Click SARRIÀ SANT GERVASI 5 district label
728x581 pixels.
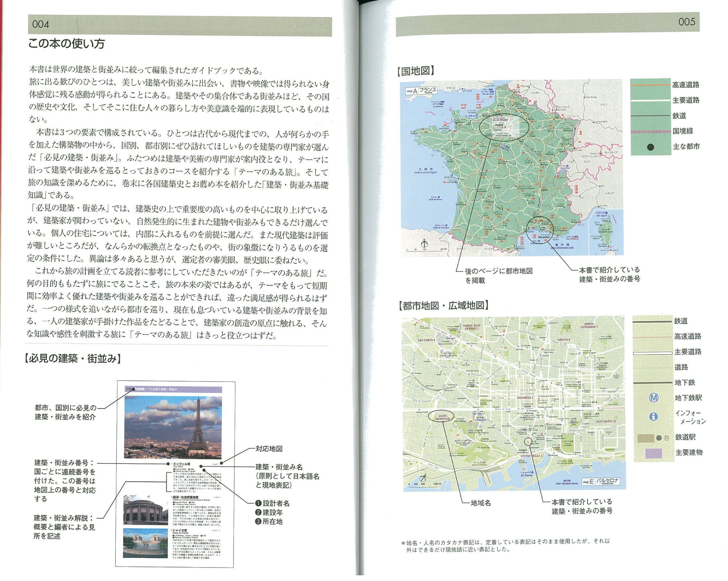[x=472, y=327]
